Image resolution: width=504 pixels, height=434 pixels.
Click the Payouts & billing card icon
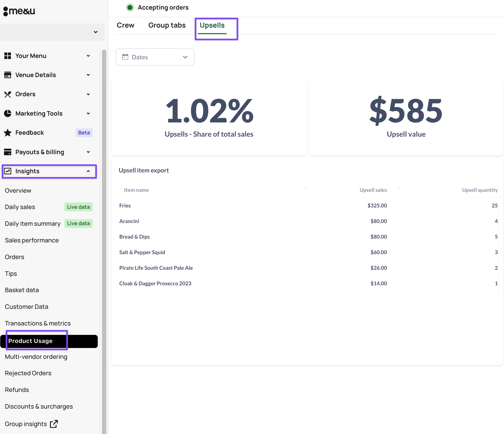pos(8,152)
